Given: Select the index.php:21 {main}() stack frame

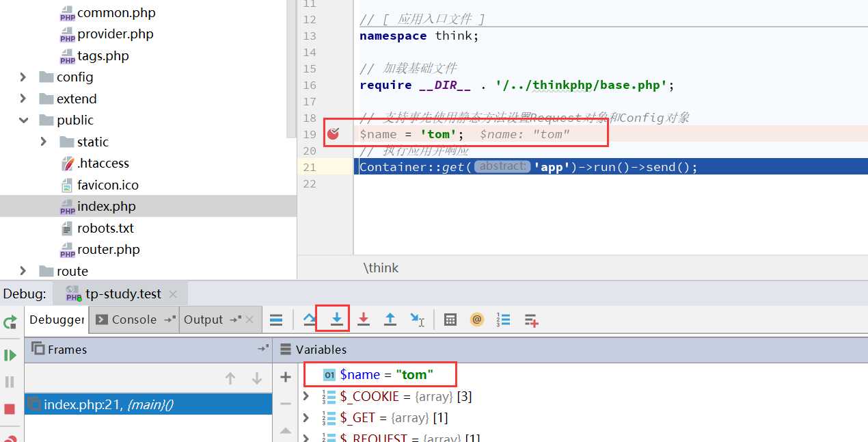Looking at the screenshot, I should click(x=148, y=404).
